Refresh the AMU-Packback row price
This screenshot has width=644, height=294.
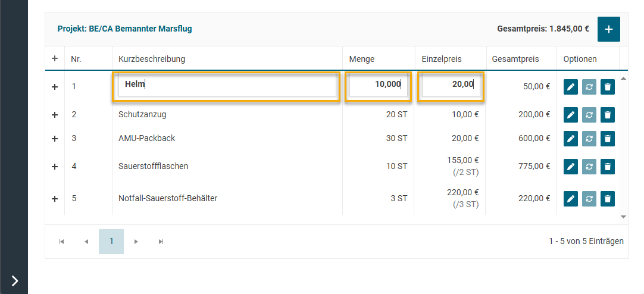point(589,139)
